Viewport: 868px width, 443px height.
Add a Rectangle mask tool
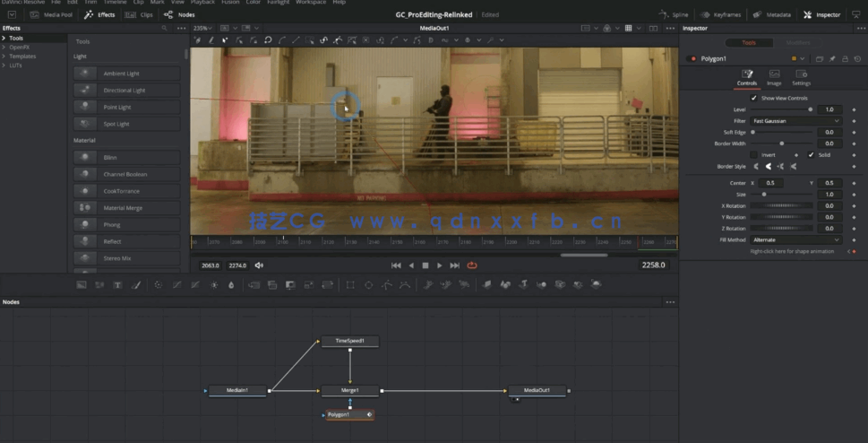(350, 284)
